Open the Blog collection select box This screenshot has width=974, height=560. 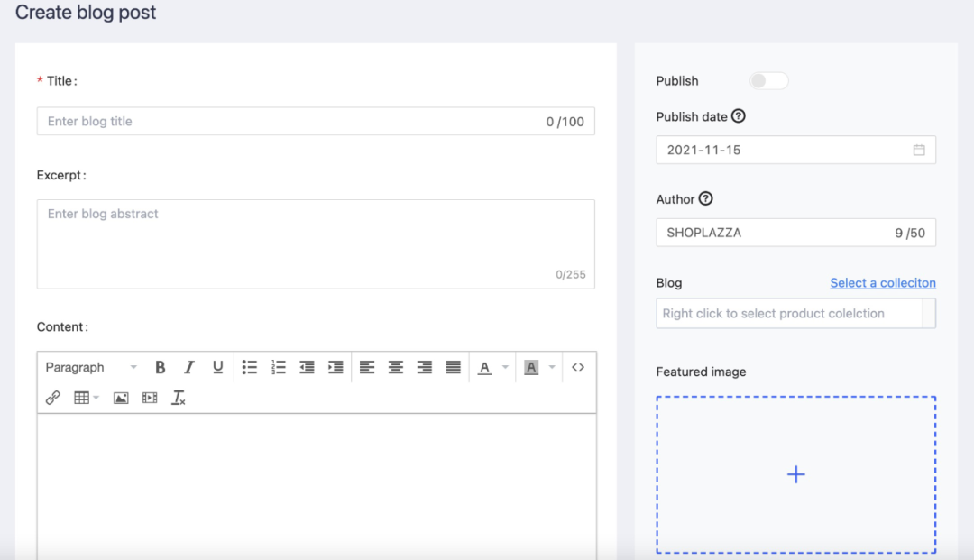795,314
